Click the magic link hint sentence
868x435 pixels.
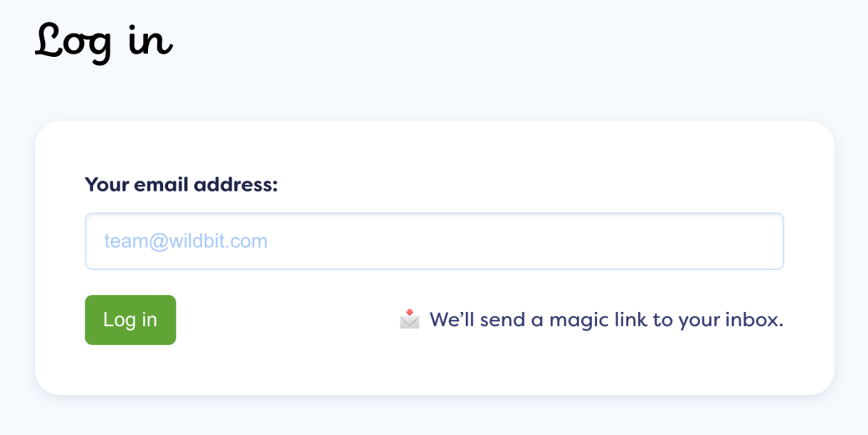(x=605, y=320)
